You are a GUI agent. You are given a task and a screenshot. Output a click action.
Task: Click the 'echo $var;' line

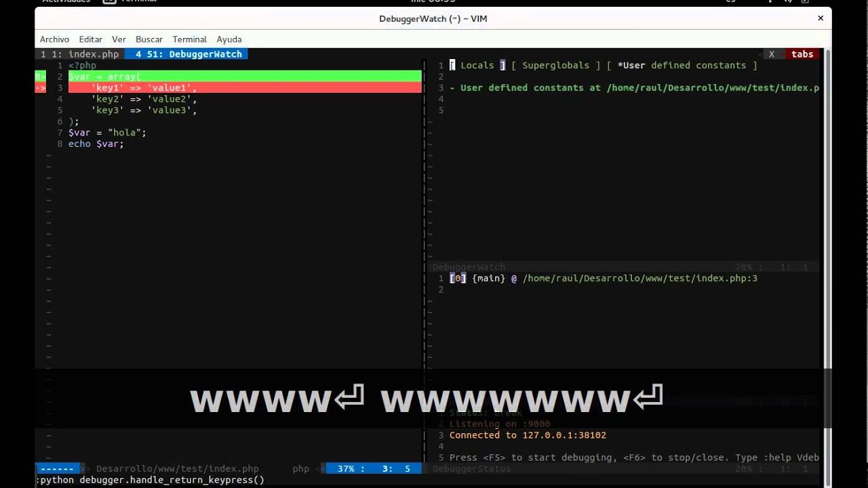pos(96,144)
